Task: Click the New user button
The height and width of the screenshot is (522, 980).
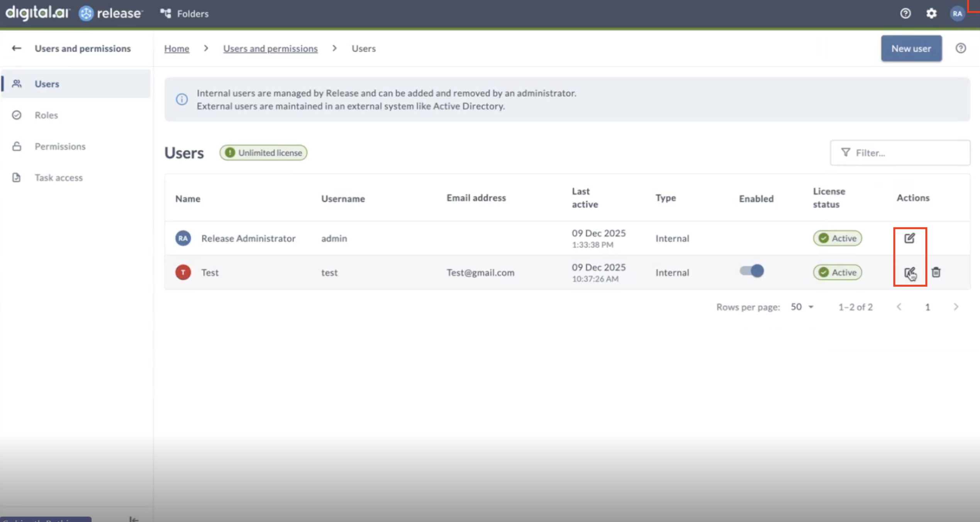Action: (x=911, y=48)
